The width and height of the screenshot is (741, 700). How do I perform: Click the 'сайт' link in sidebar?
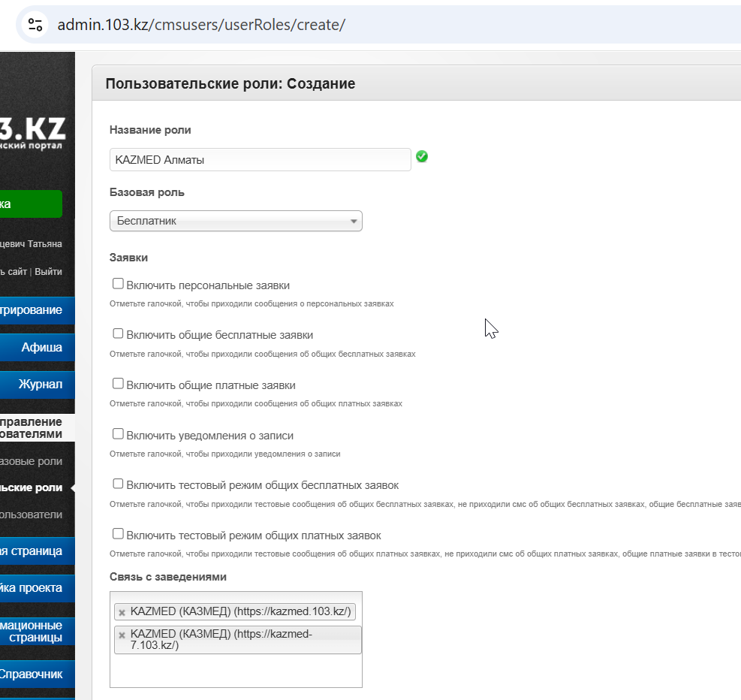[x=17, y=272]
